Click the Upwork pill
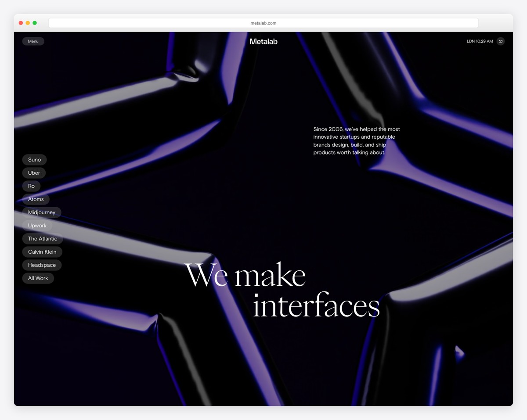 point(37,225)
